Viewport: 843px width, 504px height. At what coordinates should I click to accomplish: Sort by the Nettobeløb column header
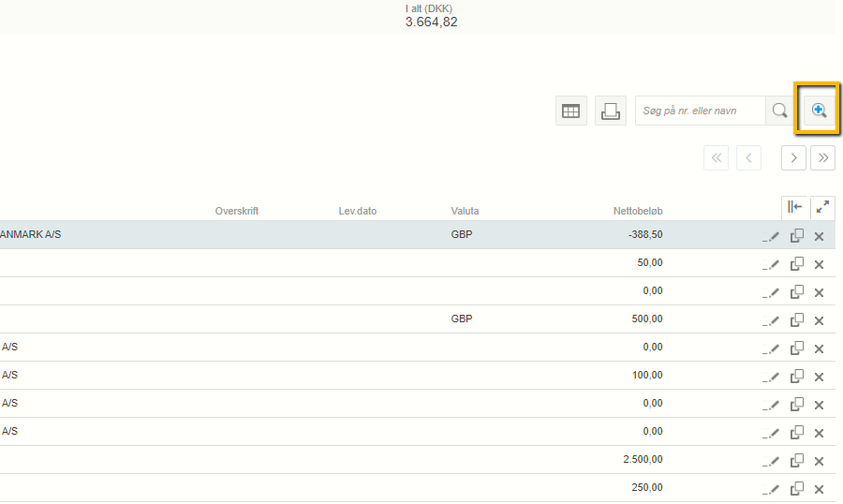pyautogui.click(x=637, y=212)
